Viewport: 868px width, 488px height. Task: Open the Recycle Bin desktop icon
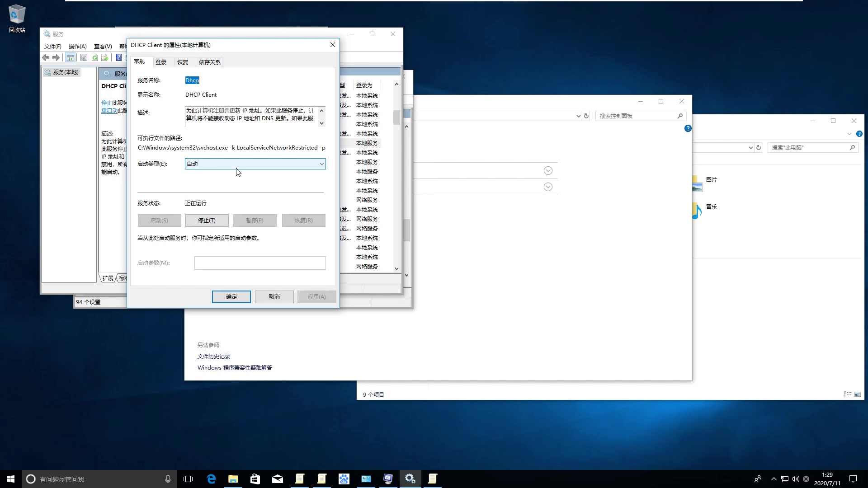point(17,19)
